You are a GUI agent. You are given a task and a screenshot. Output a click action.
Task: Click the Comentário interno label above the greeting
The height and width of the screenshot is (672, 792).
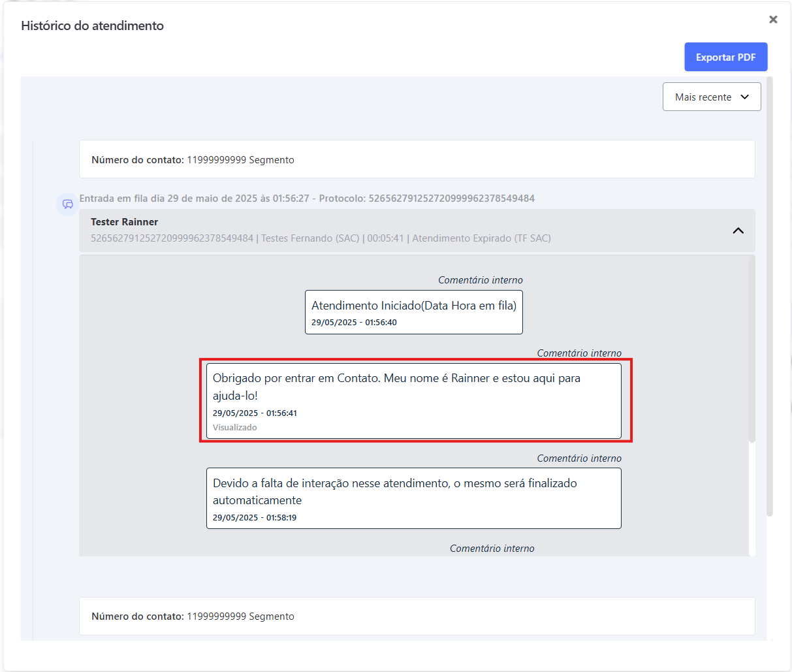point(578,353)
